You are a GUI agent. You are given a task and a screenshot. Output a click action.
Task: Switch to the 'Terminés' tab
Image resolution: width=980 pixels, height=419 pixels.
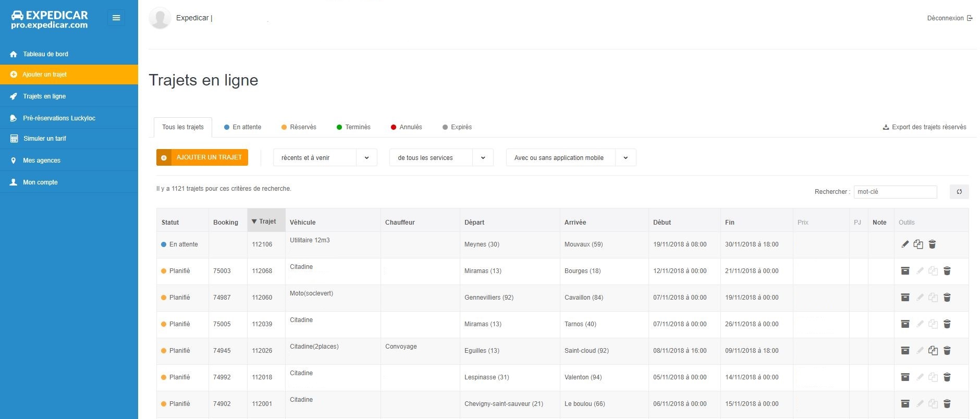[x=353, y=127]
